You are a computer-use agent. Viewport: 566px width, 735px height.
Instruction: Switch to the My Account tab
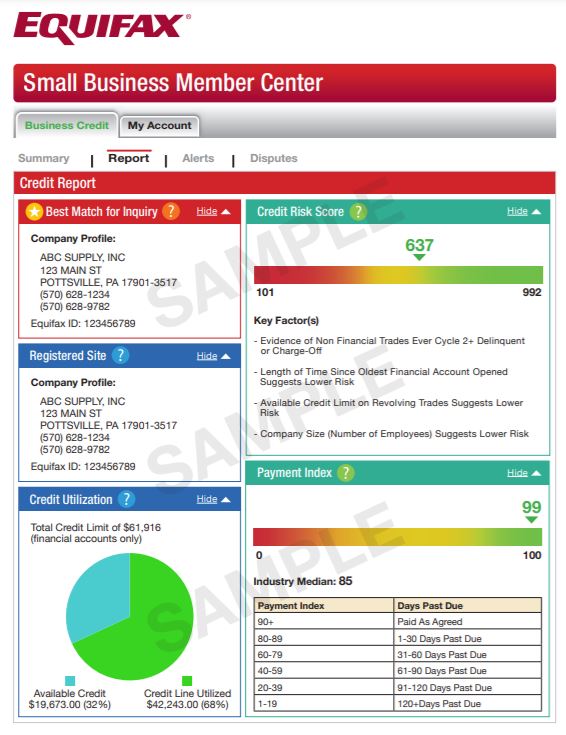pyautogui.click(x=159, y=126)
